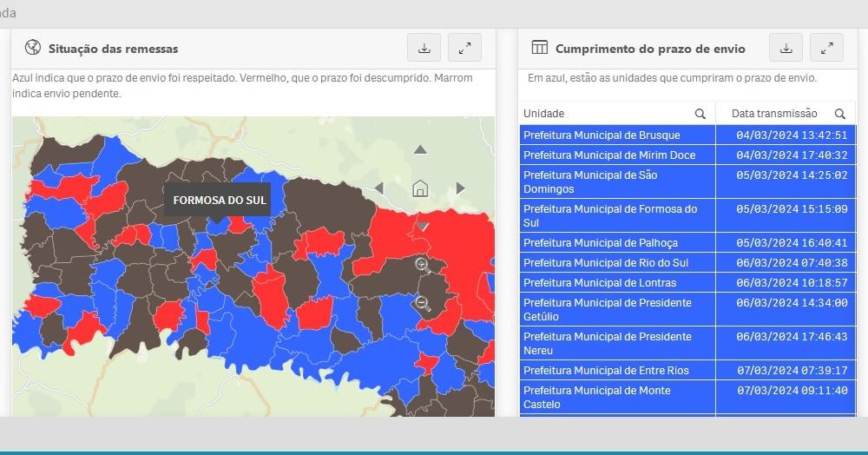This screenshot has height=455, width=868.
Task: Select Prefeitura Municipal de Brusque row
Action: [617, 135]
